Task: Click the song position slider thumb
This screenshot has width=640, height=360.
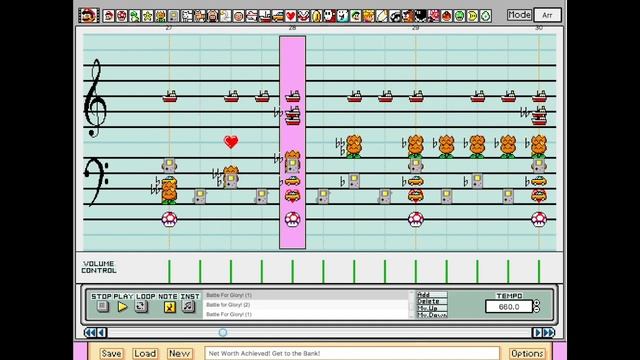Action: tap(223, 333)
